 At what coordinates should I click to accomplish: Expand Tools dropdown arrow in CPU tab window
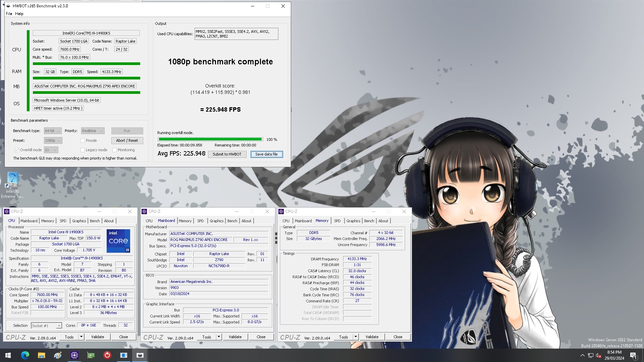(x=81, y=337)
